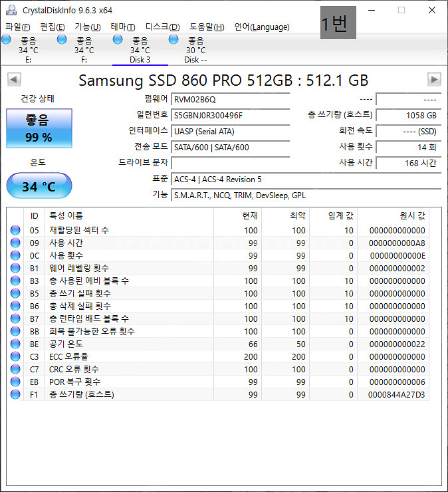Click status icon of row C3 ECC 오류율
This screenshot has width=448, height=492.
(15, 356)
